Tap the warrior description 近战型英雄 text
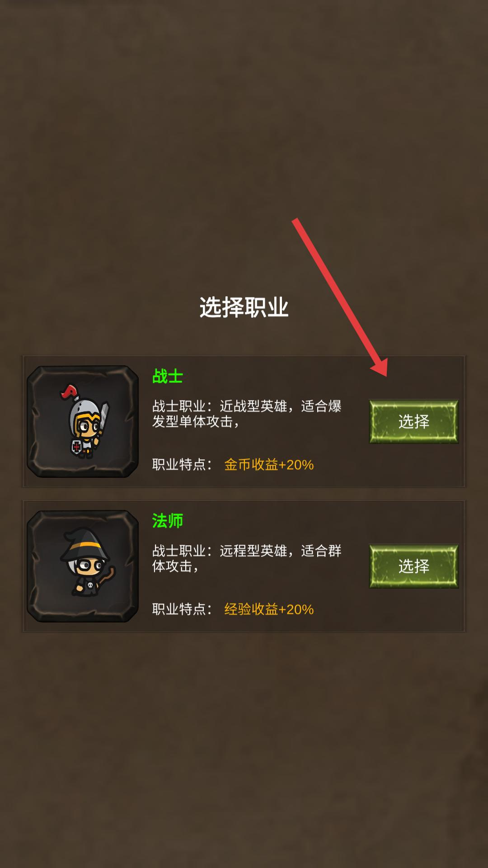 [253, 406]
